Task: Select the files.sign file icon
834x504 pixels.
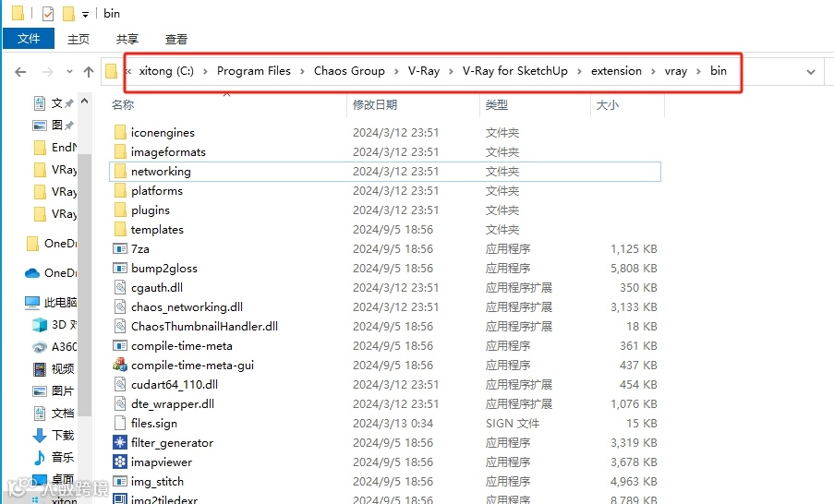Action: (x=120, y=424)
